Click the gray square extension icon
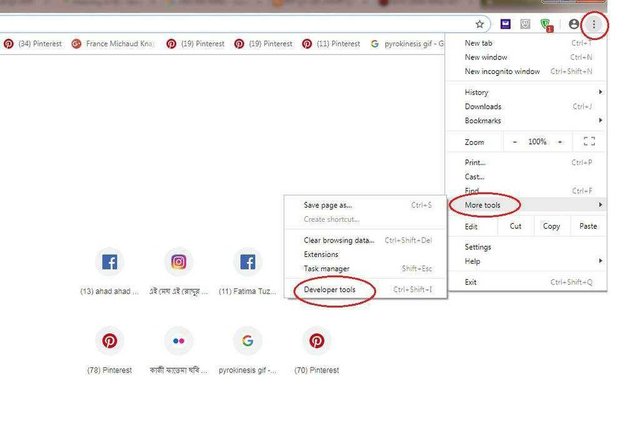The width and height of the screenshot is (640, 440). [x=525, y=24]
